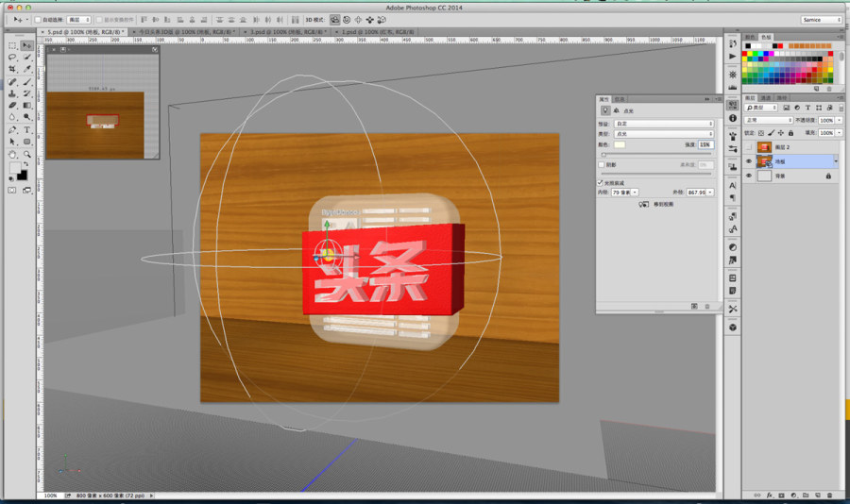The height and width of the screenshot is (504, 850).
Task: Toggle lock transparent pixels icon
Action: pos(761,133)
